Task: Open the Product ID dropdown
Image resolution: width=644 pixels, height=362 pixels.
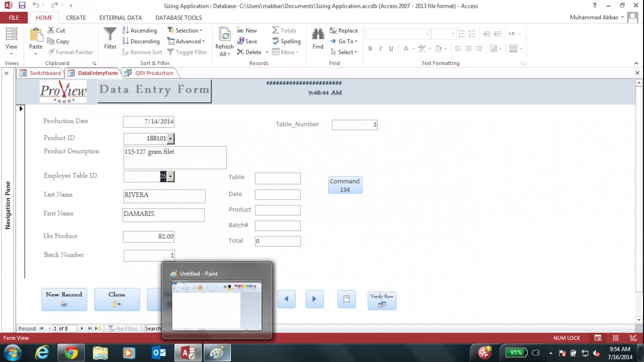Action: pyautogui.click(x=170, y=139)
